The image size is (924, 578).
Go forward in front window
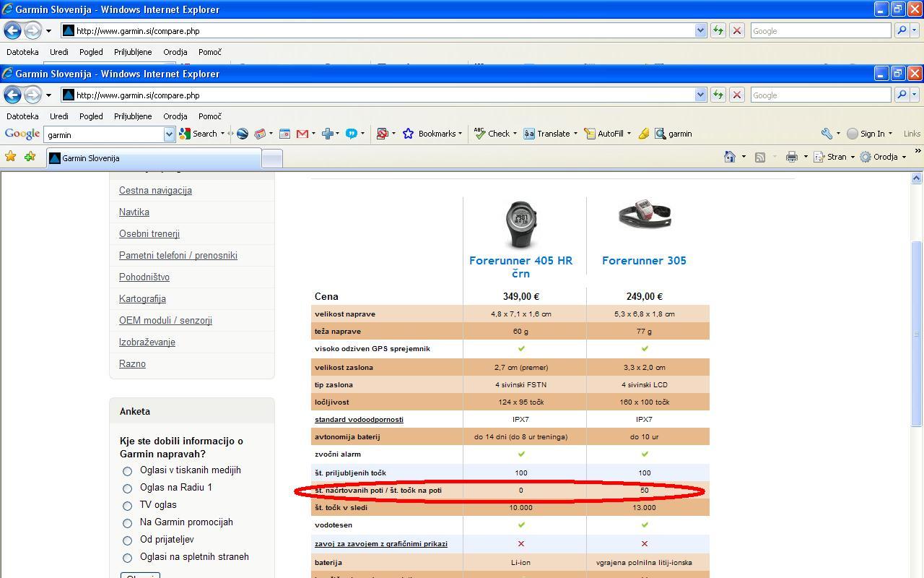(x=32, y=95)
